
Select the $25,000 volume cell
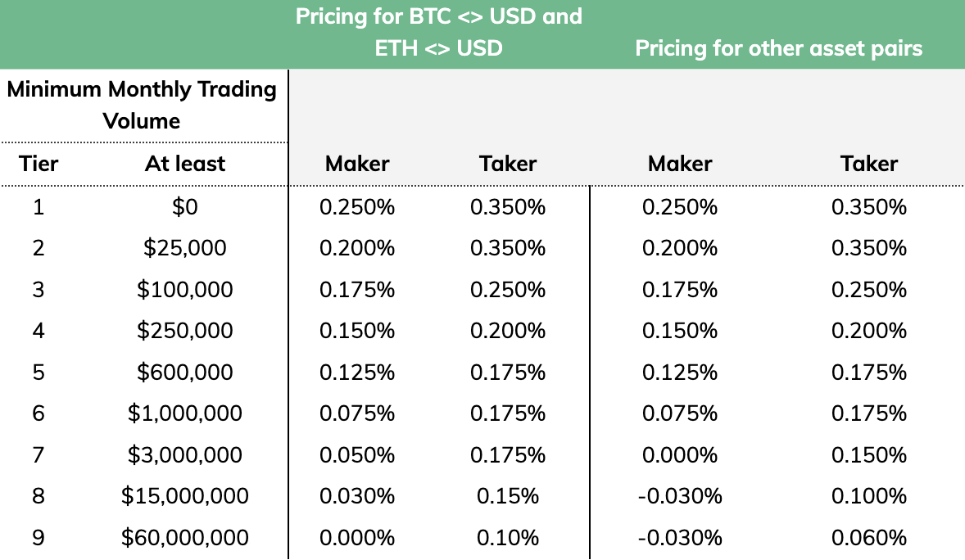[184, 248]
